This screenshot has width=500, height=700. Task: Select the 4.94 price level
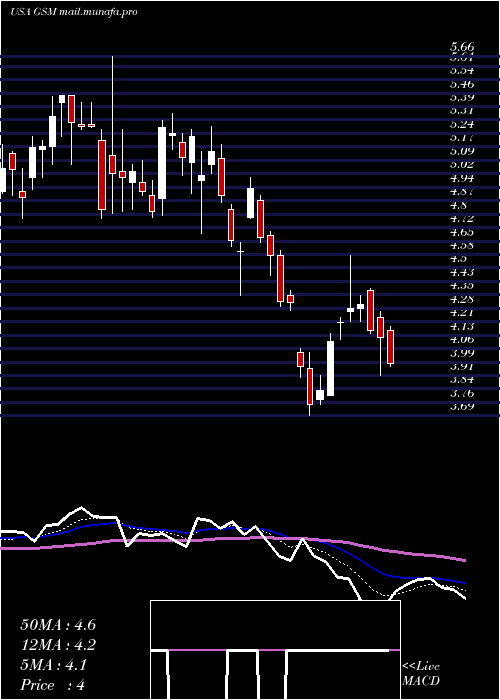coord(462,178)
